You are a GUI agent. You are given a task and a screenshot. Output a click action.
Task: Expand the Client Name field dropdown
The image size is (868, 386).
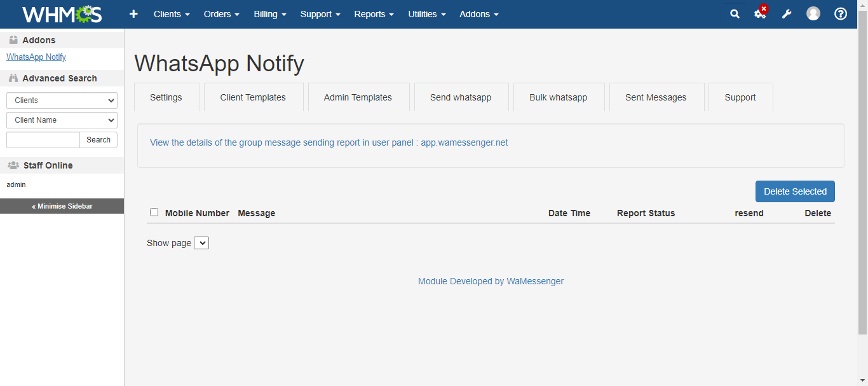click(62, 120)
